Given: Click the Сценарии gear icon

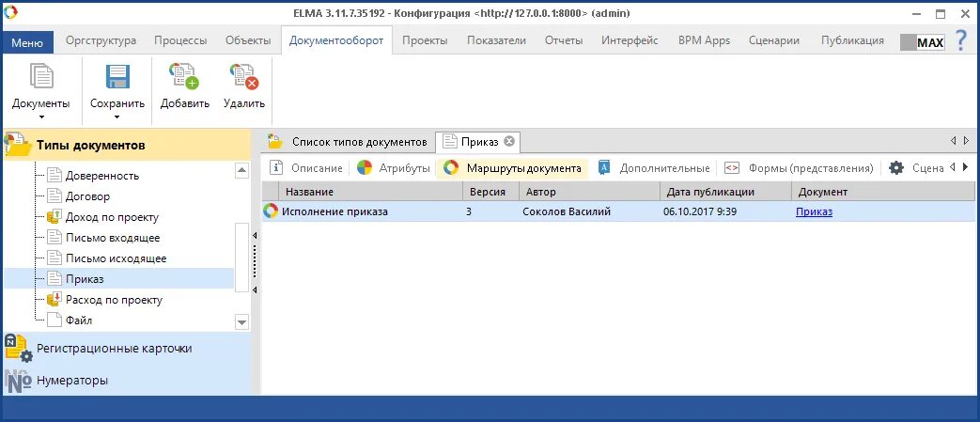Looking at the screenshot, I should pyautogui.click(x=896, y=167).
